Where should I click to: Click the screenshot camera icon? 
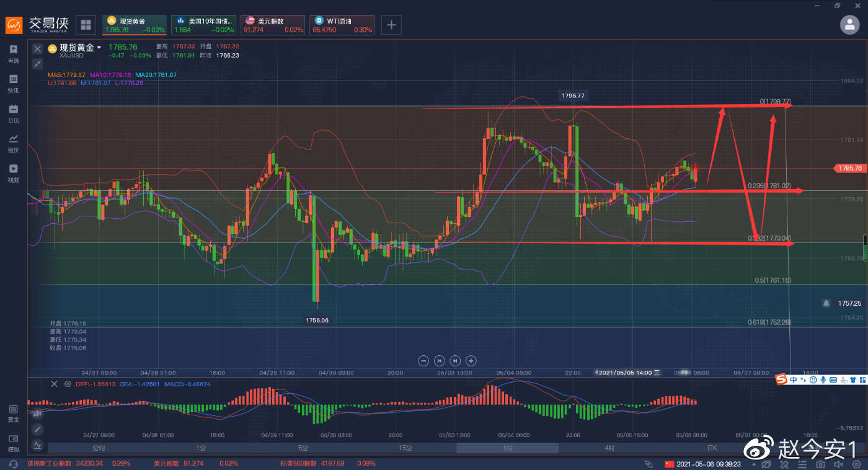pos(820,464)
